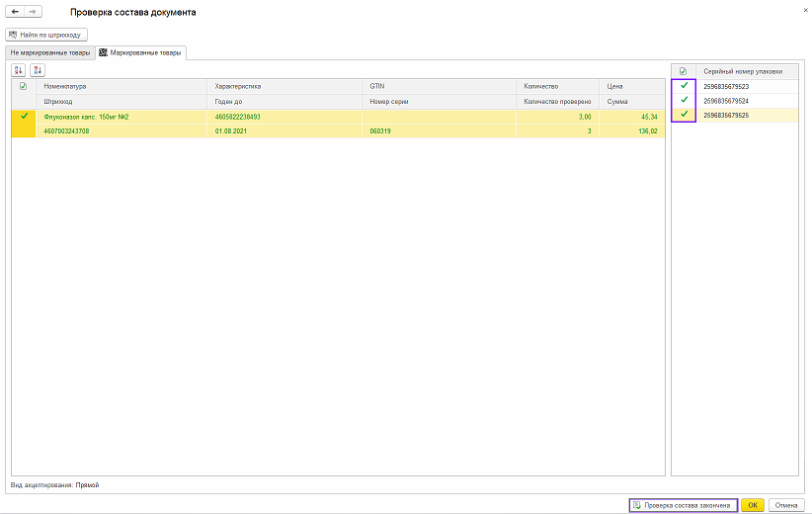Toggle checkmark for serial 2596835679524
Viewport: 812px width, 514px height.
pos(683,101)
